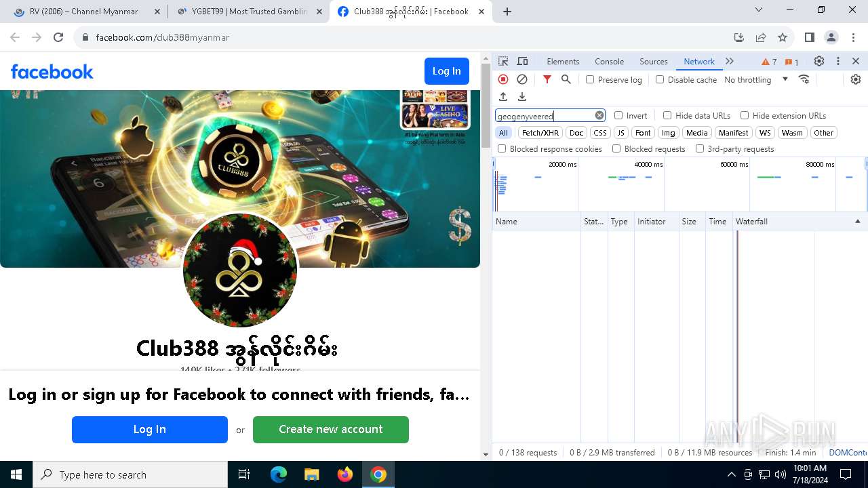Click the blue Log In header button
Screen dimensions: 868x488
(x=447, y=71)
